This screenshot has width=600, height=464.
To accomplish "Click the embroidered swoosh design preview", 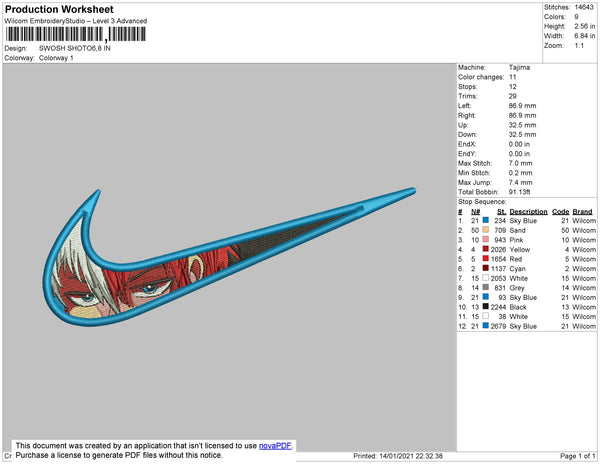I will (x=229, y=257).
